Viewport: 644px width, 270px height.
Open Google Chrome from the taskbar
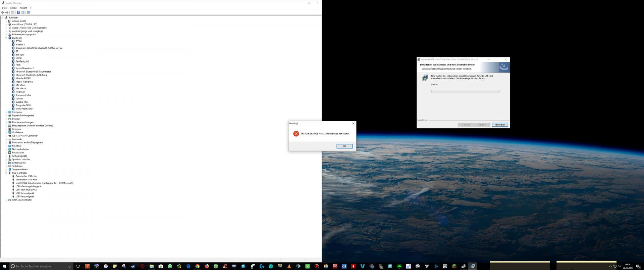[x=198, y=266]
